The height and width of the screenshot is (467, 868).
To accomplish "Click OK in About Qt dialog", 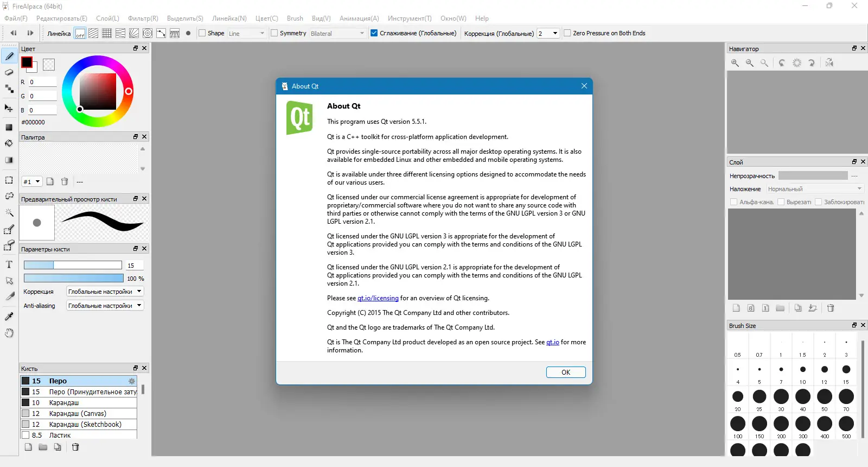I will point(566,373).
